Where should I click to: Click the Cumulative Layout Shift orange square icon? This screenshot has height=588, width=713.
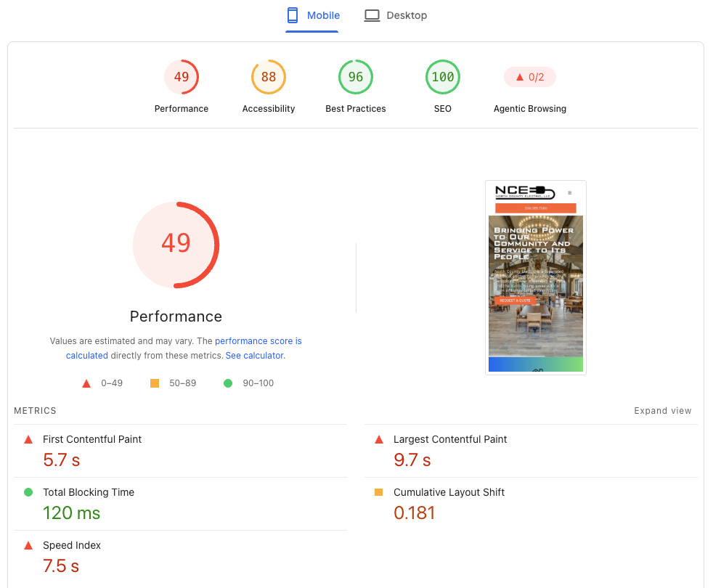[378, 492]
